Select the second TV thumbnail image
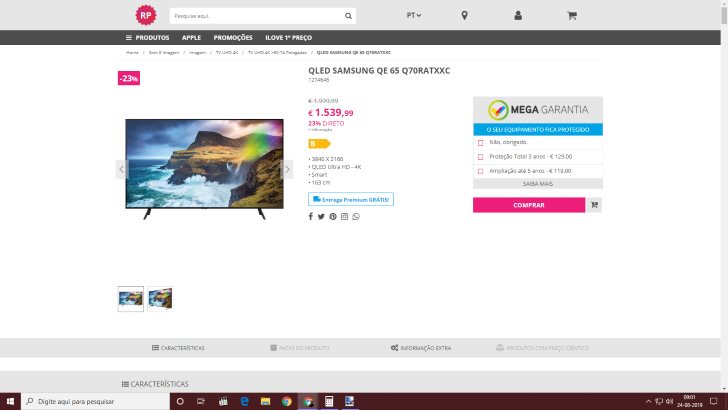The height and width of the screenshot is (410, 728). coord(160,299)
